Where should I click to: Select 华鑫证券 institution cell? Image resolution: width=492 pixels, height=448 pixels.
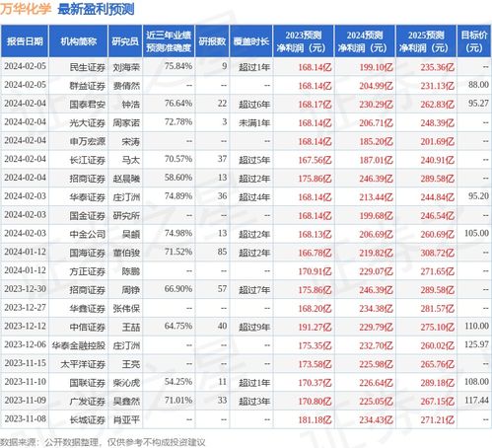(88, 309)
